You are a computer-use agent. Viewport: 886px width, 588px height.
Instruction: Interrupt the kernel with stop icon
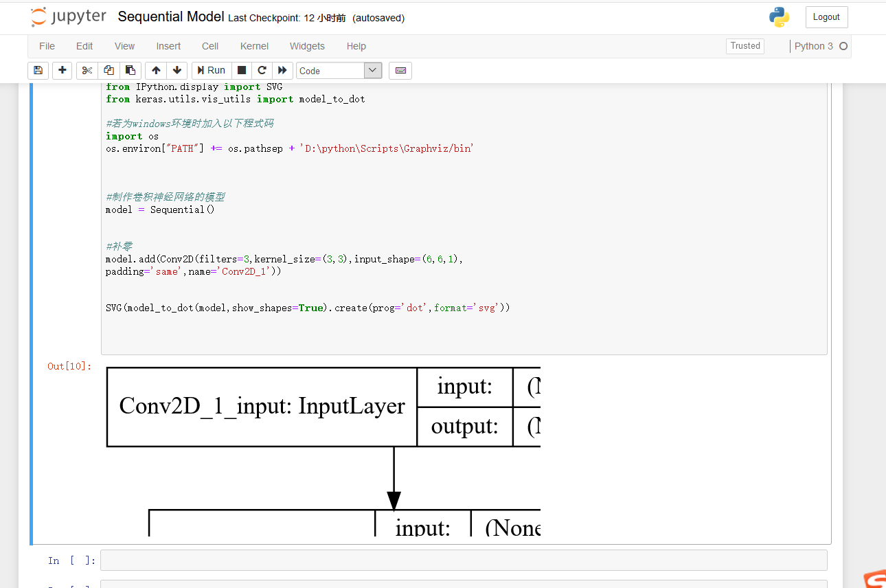pos(242,70)
